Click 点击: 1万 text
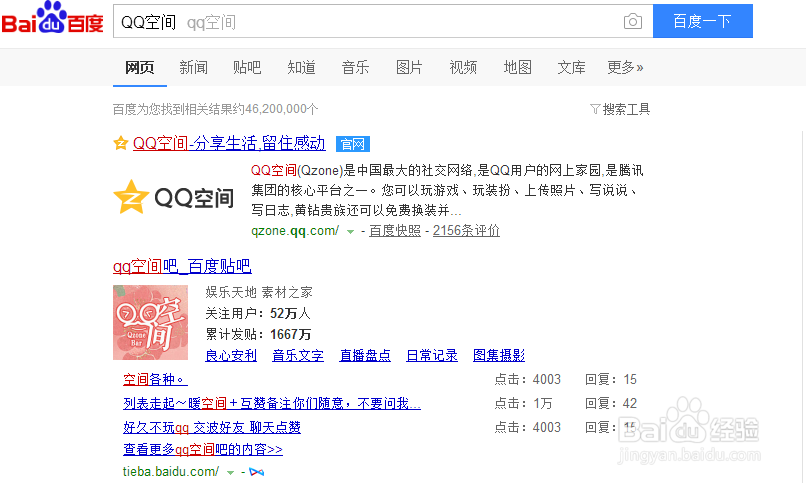This screenshot has height=483, width=806. pos(523,403)
